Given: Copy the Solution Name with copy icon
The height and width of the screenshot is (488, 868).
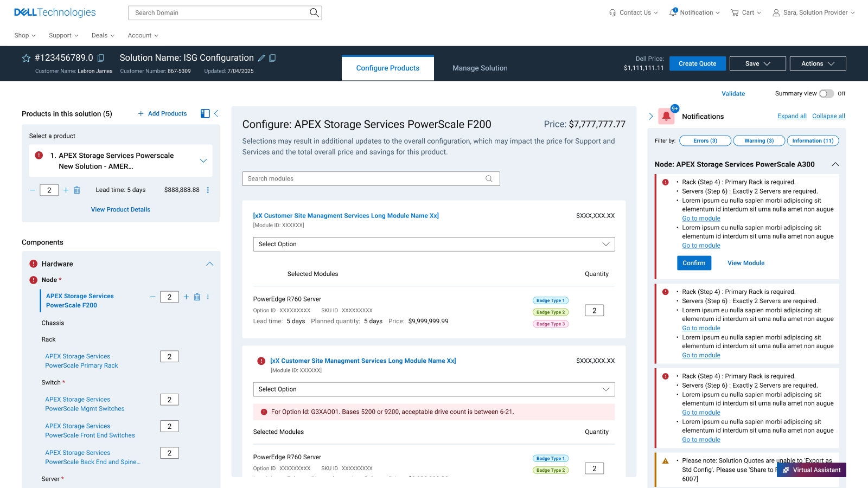Looking at the screenshot, I should 272,58.
